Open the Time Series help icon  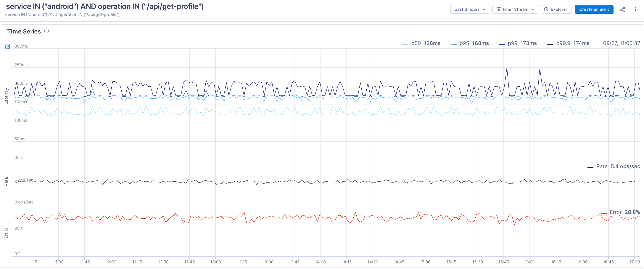pyautogui.click(x=46, y=31)
